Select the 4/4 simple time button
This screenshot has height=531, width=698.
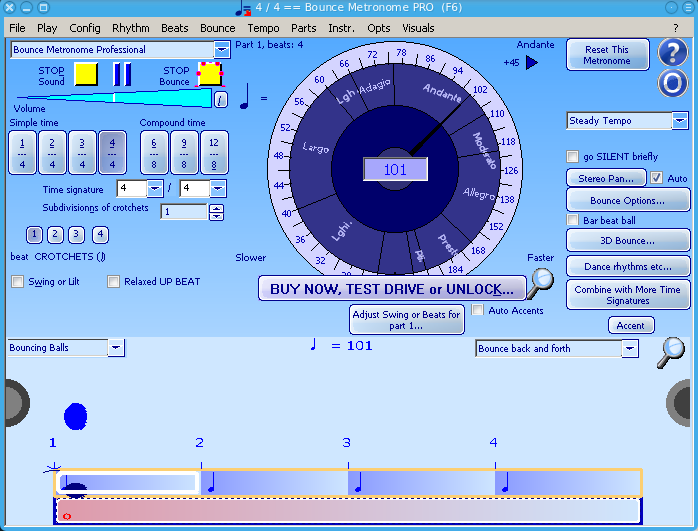112,153
